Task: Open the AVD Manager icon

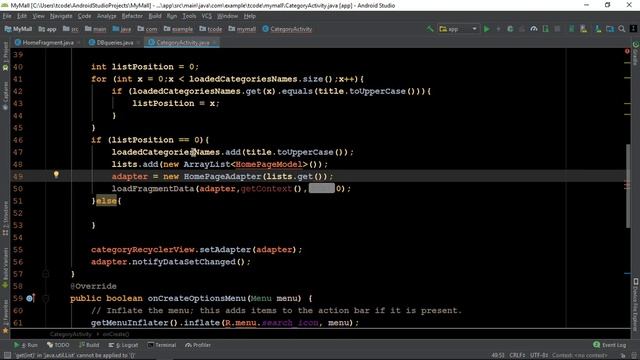Action: click(x=583, y=29)
